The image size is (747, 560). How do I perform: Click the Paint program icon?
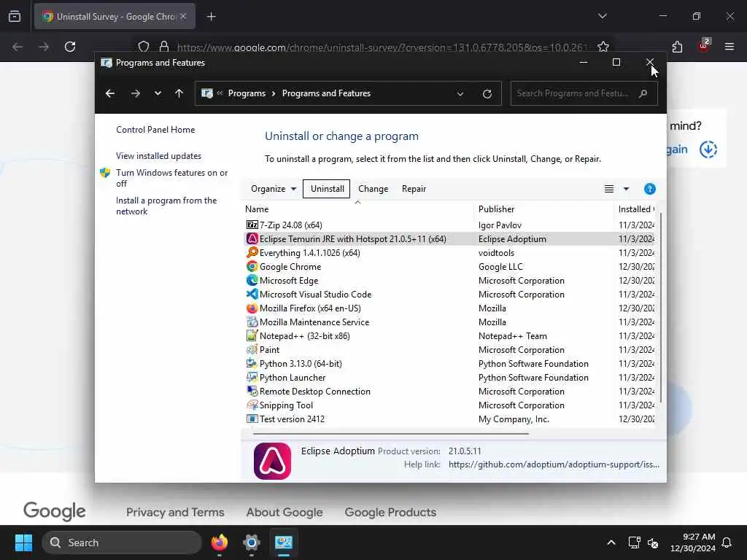tap(252, 349)
